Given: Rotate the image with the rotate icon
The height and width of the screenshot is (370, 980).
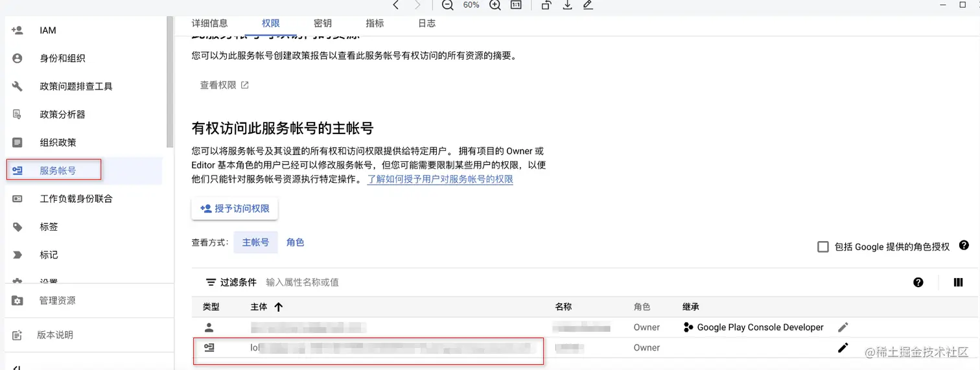Looking at the screenshot, I should coord(546,5).
